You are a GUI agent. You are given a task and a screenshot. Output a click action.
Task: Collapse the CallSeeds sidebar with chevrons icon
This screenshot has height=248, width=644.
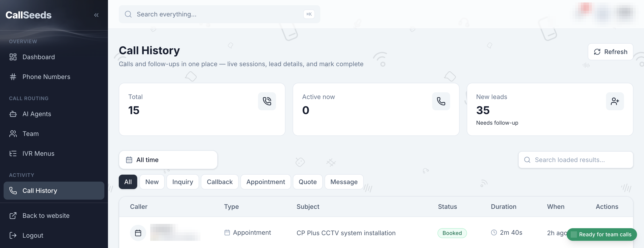pos(96,15)
